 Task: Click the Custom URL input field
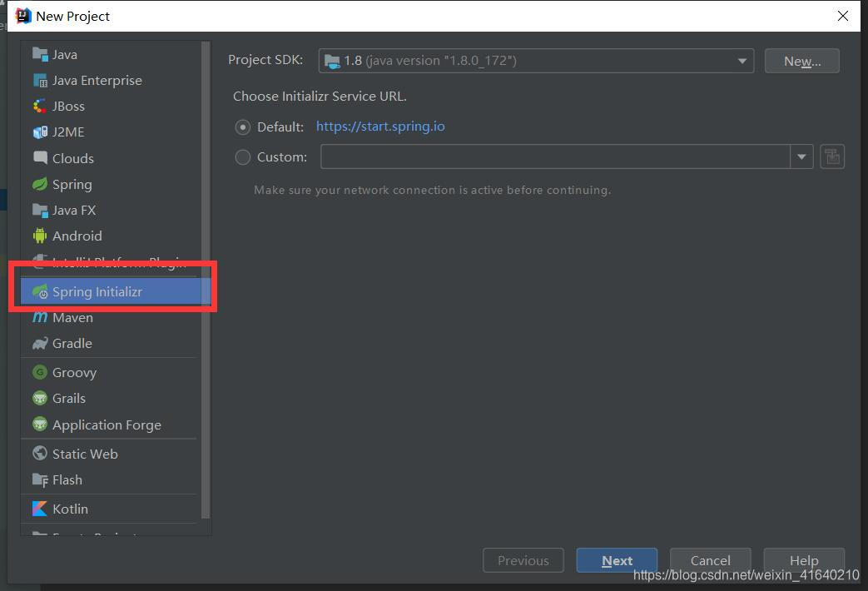coord(555,156)
